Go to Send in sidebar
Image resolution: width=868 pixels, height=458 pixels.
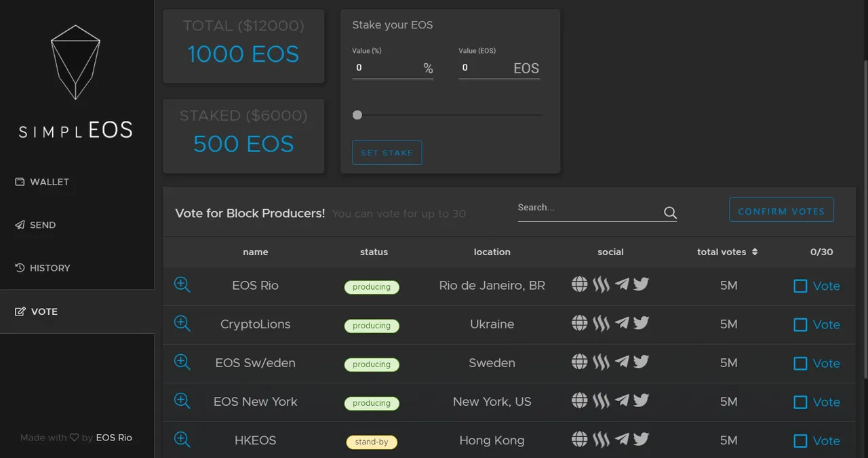tap(35, 225)
